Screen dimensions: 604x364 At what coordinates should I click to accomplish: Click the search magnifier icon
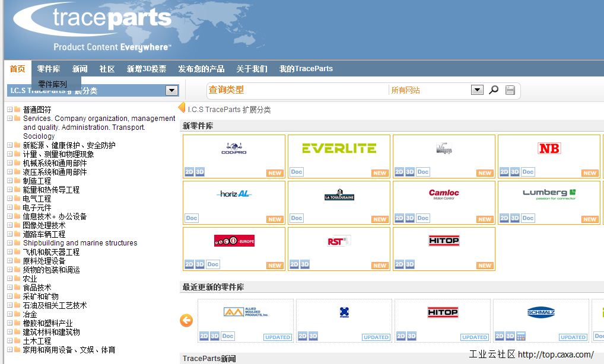(x=494, y=90)
